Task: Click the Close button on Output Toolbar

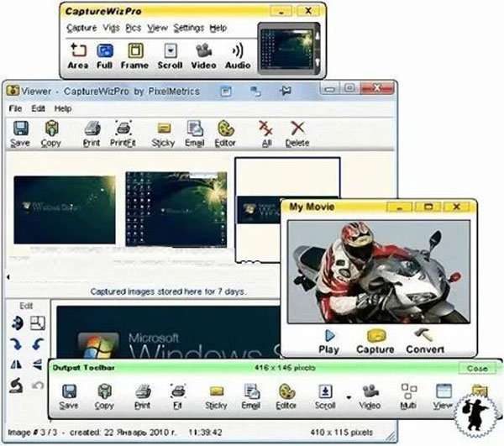Action: pyautogui.click(x=477, y=368)
